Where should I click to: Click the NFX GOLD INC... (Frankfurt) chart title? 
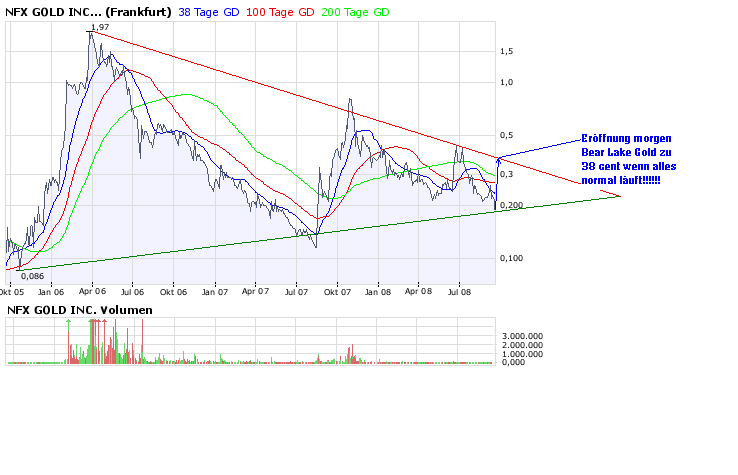pyautogui.click(x=88, y=11)
